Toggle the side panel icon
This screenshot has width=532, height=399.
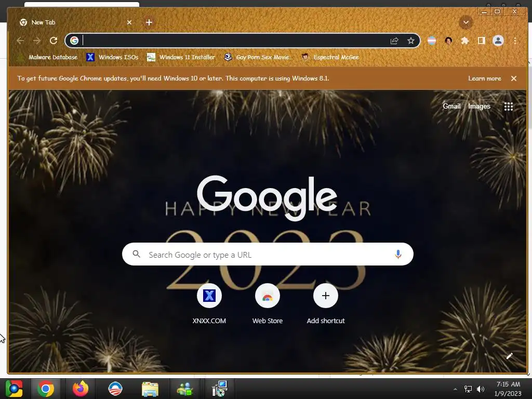[481, 41]
